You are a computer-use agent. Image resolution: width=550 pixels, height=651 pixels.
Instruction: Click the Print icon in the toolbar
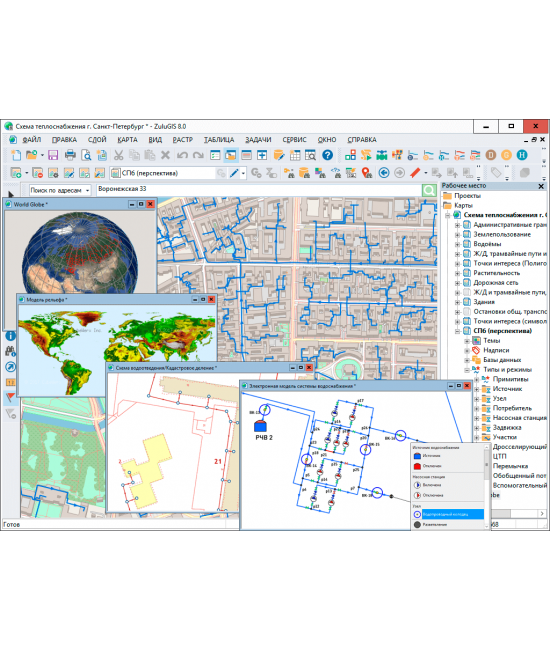[x=70, y=156]
